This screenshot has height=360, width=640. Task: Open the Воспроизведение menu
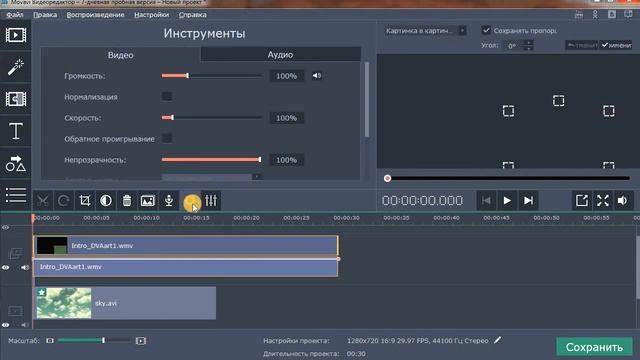coord(96,15)
